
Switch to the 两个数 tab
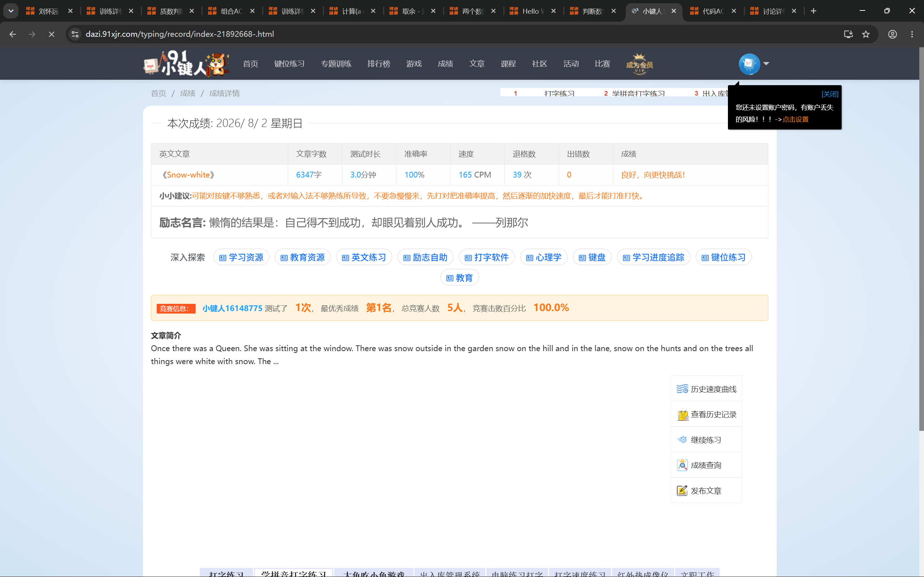coord(473,11)
